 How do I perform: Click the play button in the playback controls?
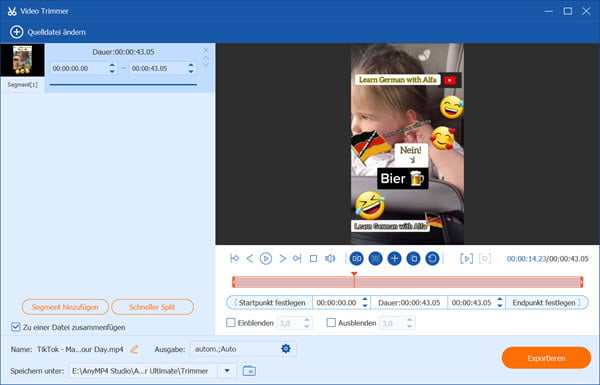point(266,259)
